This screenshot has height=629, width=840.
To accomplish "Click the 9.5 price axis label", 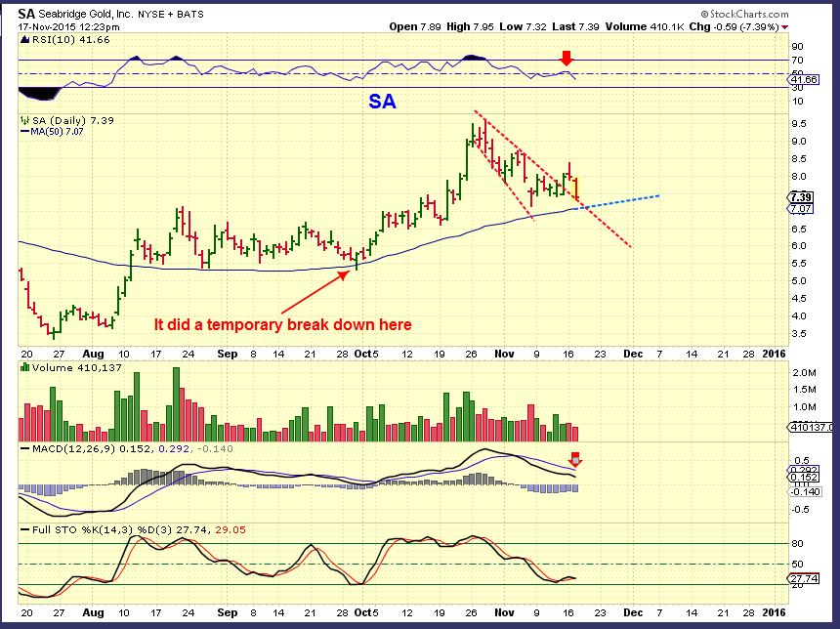I will pos(799,124).
